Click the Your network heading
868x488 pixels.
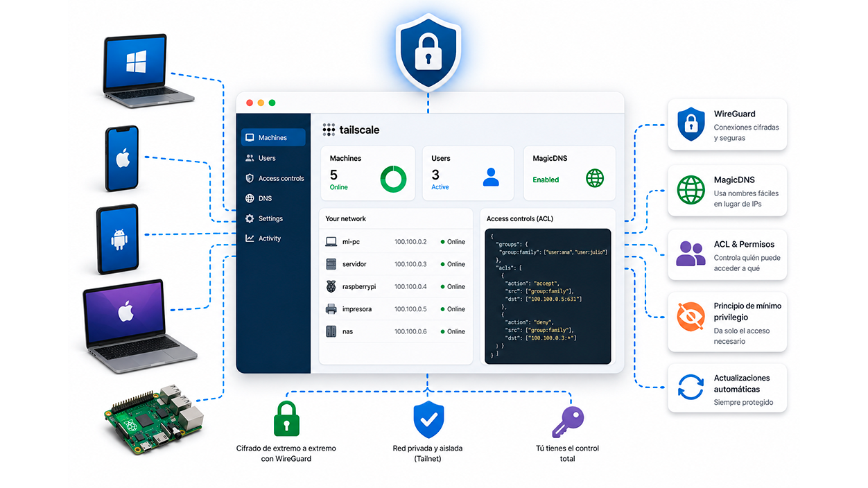click(x=346, y=218)
